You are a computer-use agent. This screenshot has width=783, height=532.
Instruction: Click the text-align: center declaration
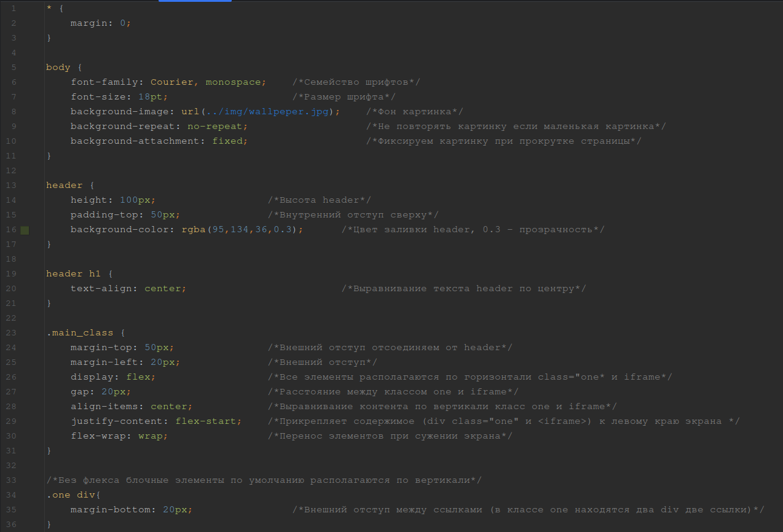pyautogui.click(x=128, y=289)
